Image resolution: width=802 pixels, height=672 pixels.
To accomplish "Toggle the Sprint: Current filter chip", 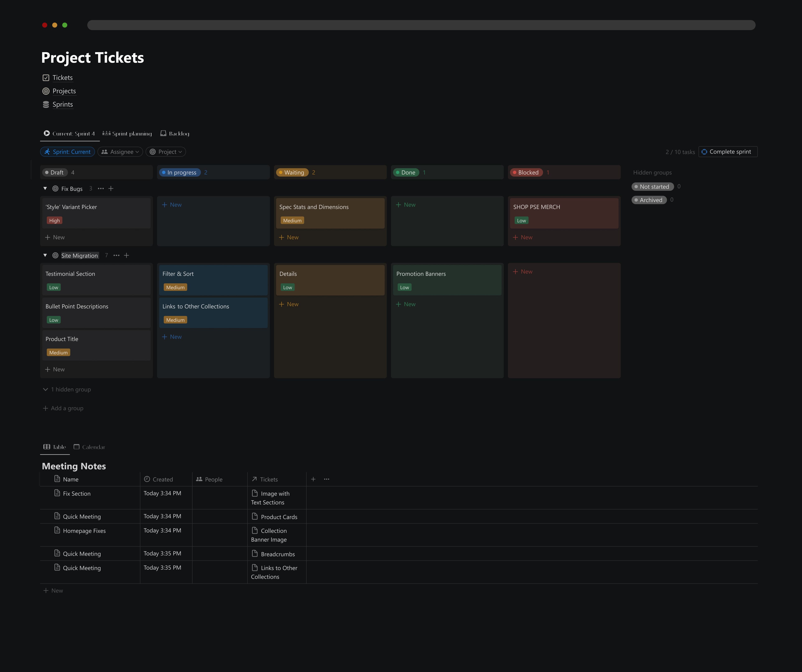I will click(x=67, y=152).
